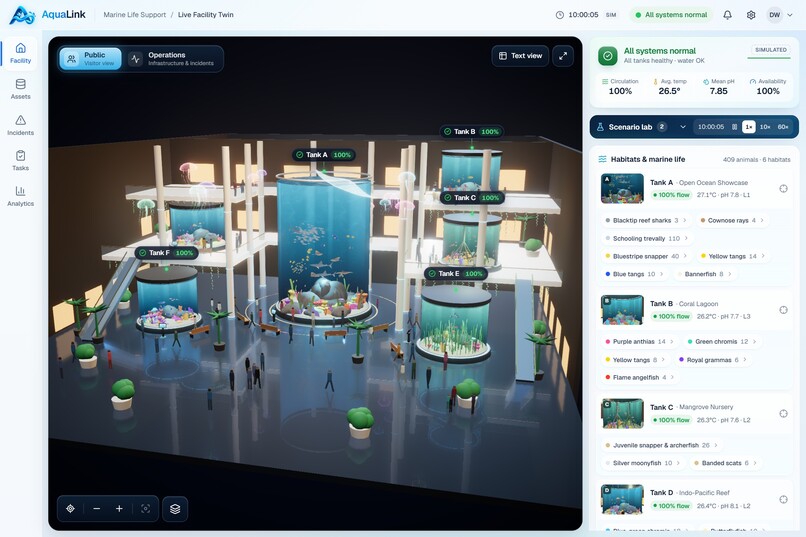Open the DW user menu chevron
This screenshot has width=806, height=537.
tap(790, 15)
